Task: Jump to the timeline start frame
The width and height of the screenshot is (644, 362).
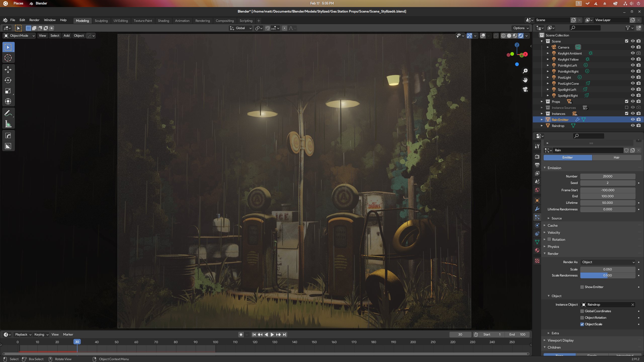Action: click(x=254, y=335)
